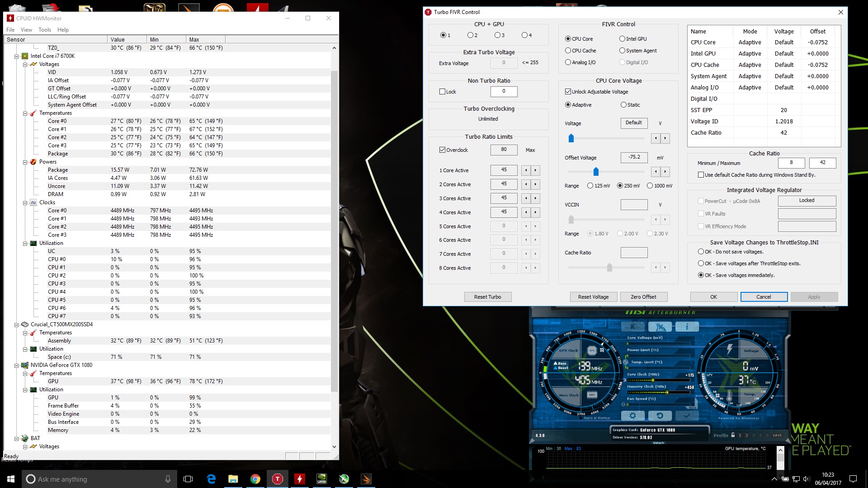868x488 pixels.
Task: Open the Action Center notification icon
Action: click(853, 479)
